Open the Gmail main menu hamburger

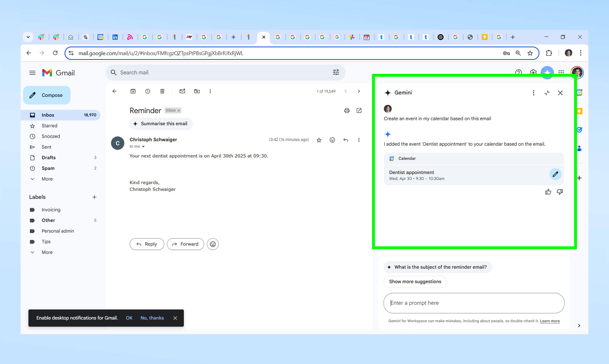(32, 73)
